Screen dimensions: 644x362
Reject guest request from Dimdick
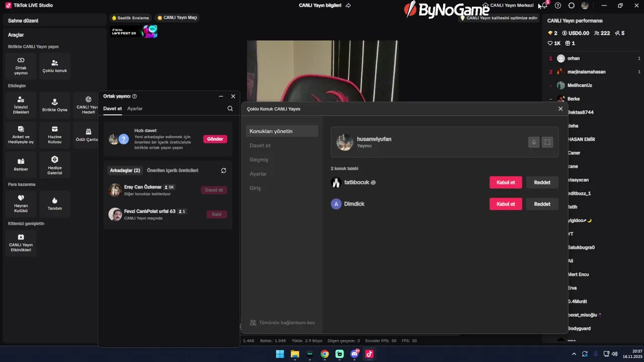(542, 204)
